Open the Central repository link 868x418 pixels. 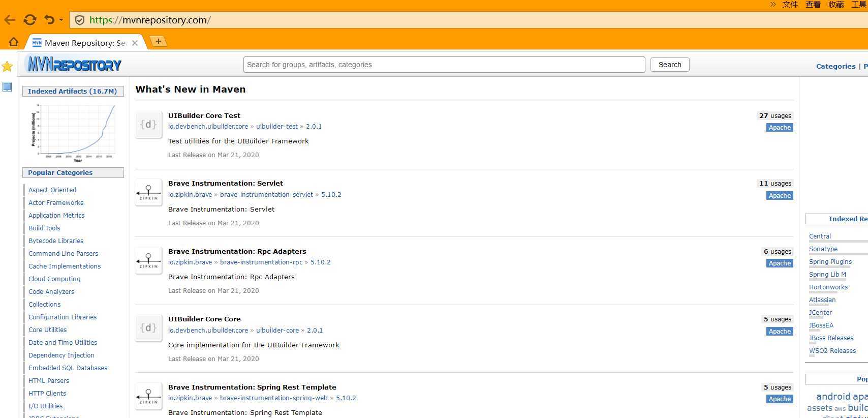[820, 236]
